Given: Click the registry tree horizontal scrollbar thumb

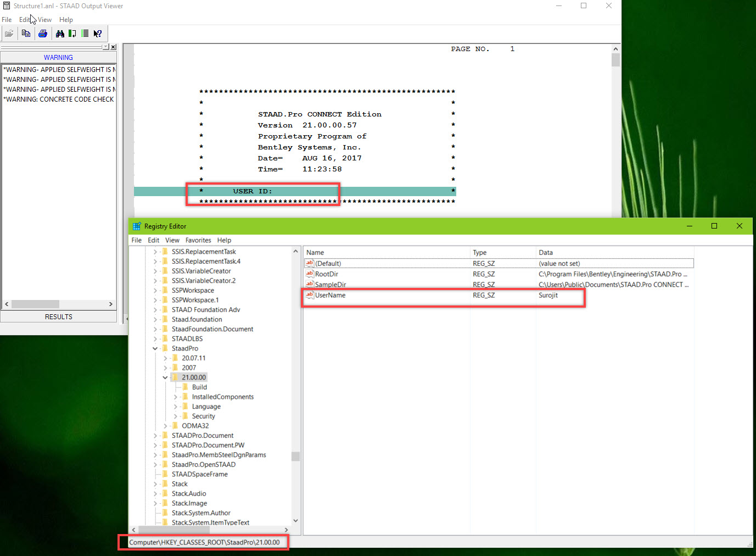Looking at the screenshot, I should [174, 530].
